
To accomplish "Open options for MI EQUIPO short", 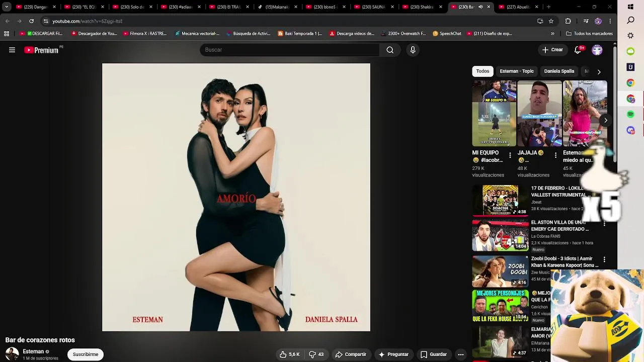I will pos(510,155).
